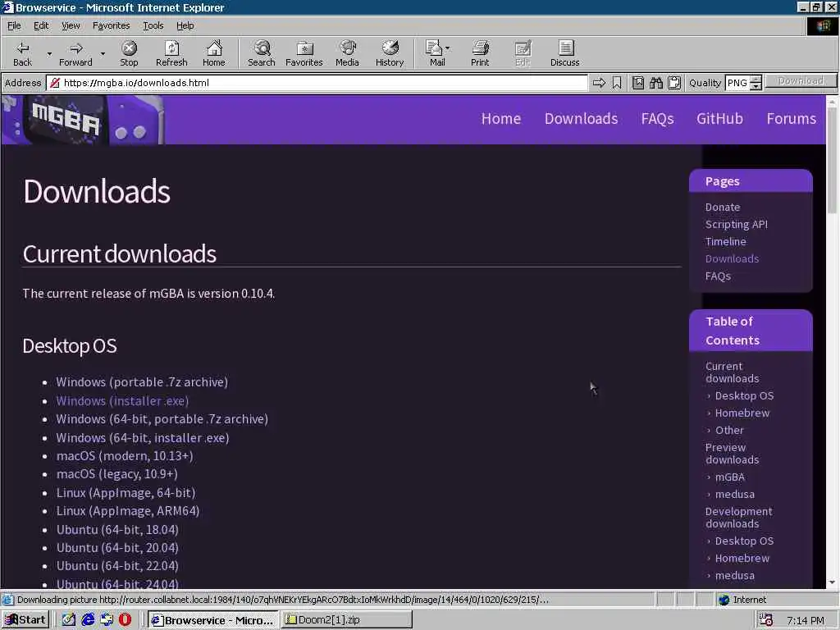Click Windows (installer .exe) link
840x630 pixels.
122,400
